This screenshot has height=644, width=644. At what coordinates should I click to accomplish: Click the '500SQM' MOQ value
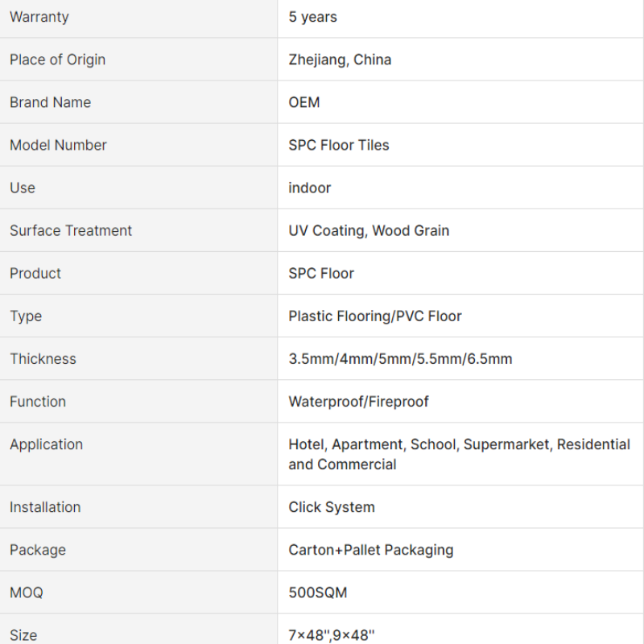(x=317, y=592)
